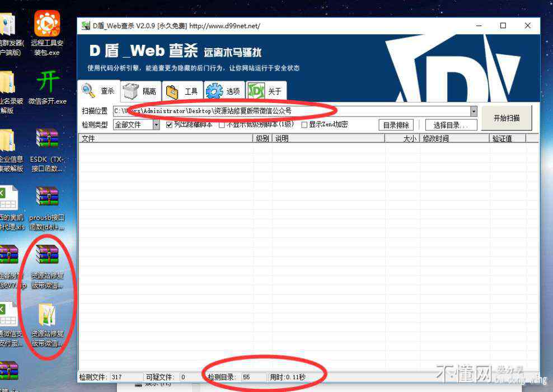Click the 检测文件: 317 status entry

coord(101,377)
